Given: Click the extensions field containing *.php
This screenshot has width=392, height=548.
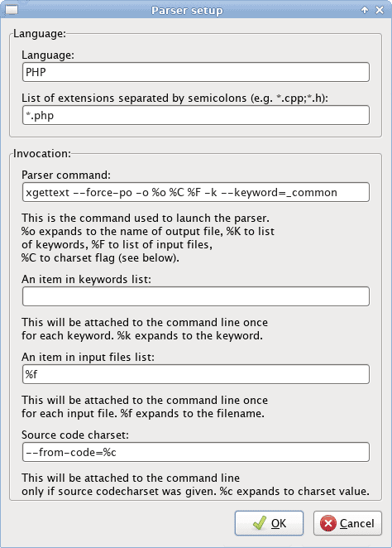Looking at the screenshot, I should point(196,115).
